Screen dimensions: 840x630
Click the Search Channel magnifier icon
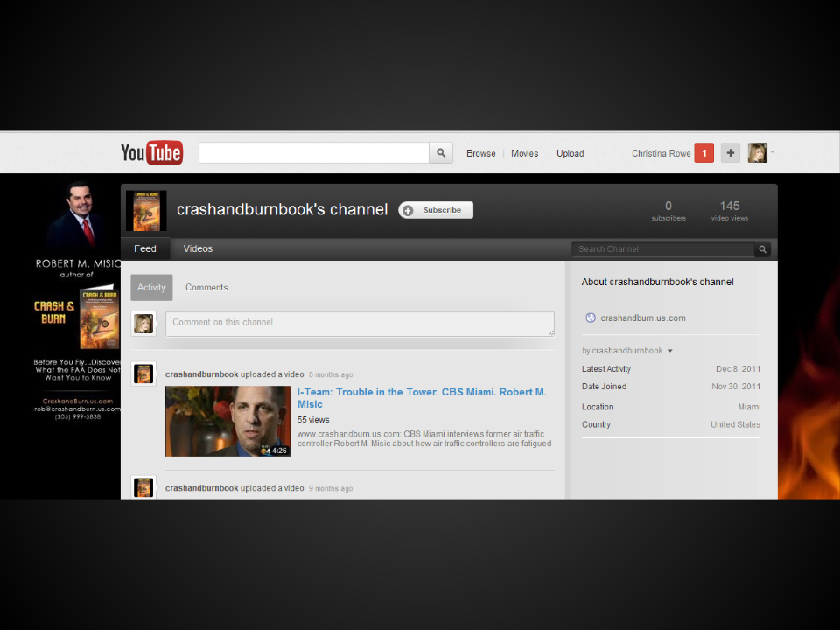coord(762,249)
